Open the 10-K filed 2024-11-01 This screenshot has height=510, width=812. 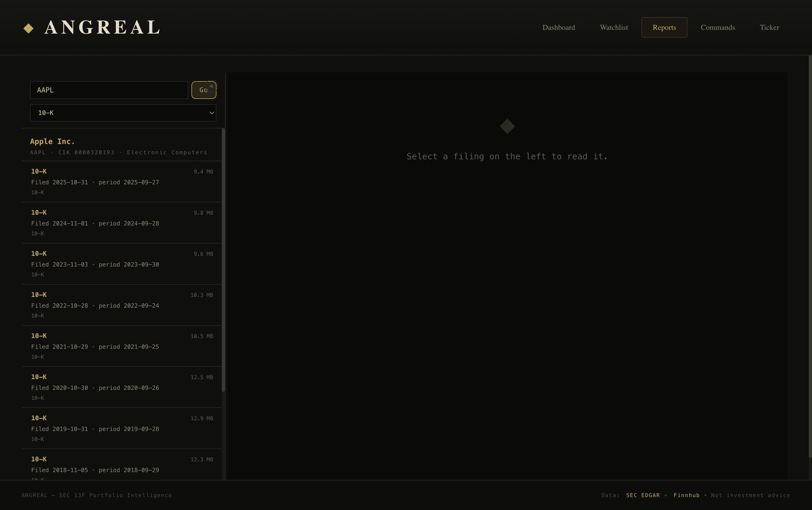(x=122, y=223)
